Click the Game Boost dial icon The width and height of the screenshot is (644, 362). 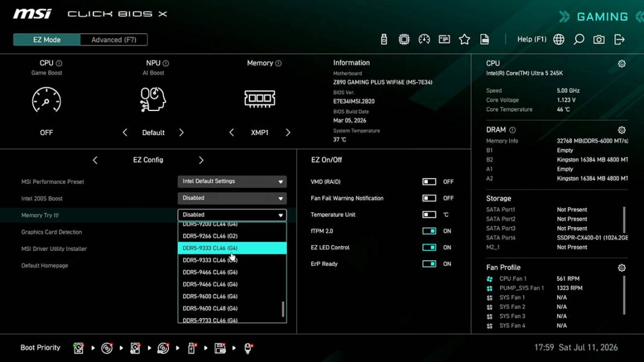[47, 99]
